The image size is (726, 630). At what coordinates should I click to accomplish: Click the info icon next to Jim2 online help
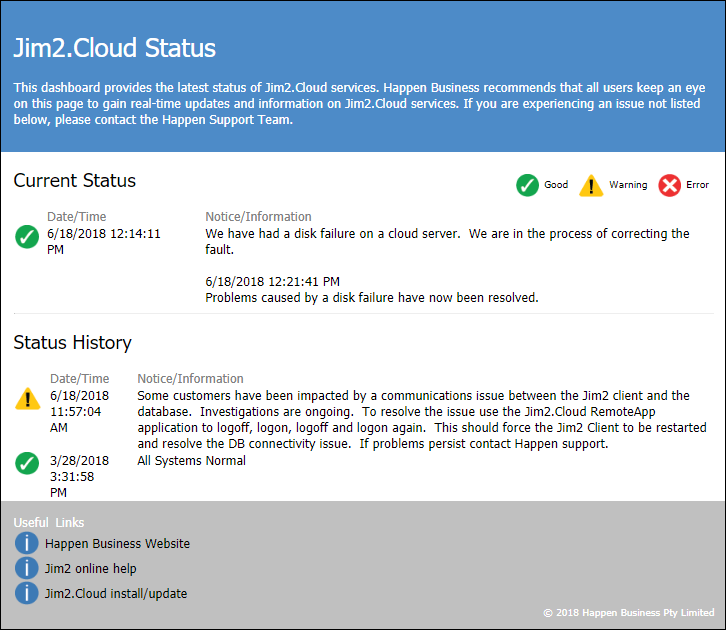(26, 568)
